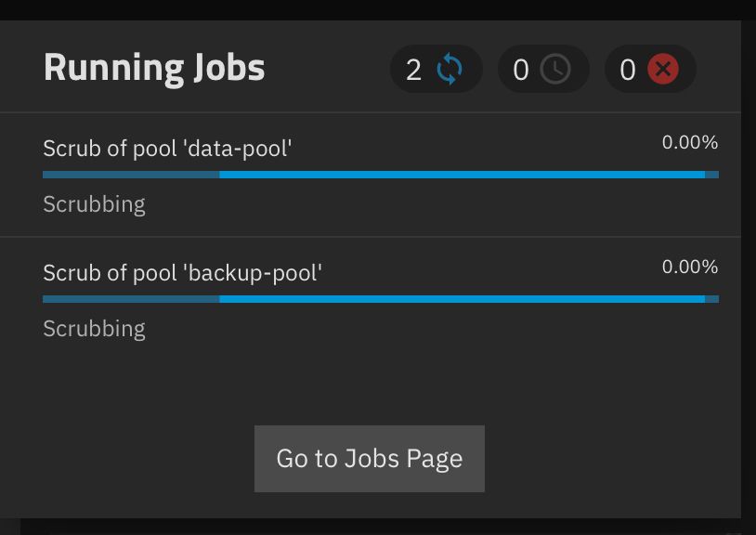
Task: Click the circular arrows in-progress indicator
Action: coord(450,69)
